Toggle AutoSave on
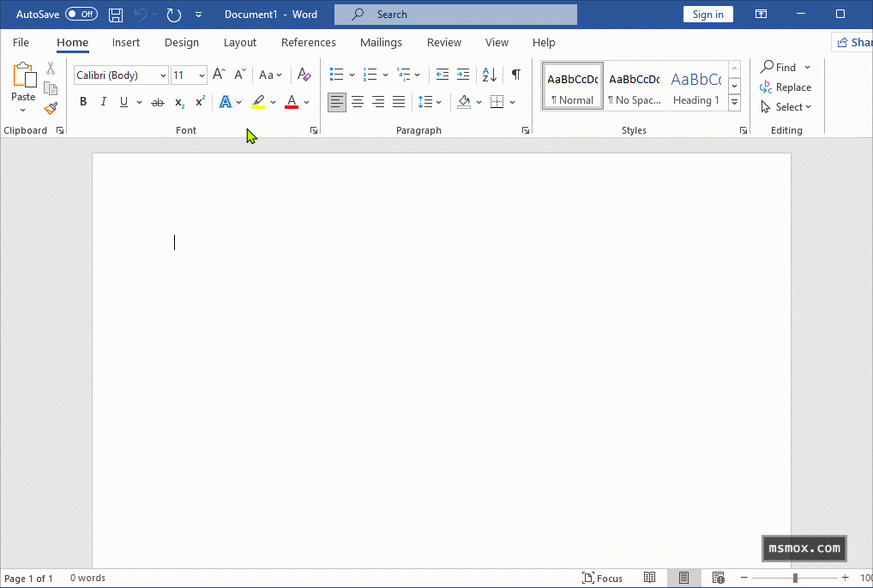This screenshot has height=588, width=873. pyautogui.click(x=81, y=15)
